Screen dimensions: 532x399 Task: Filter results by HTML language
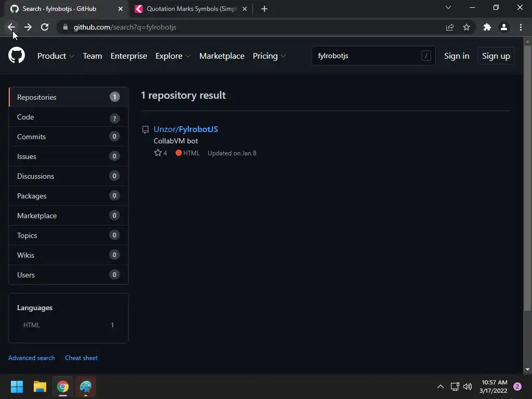tap(69, 325)
